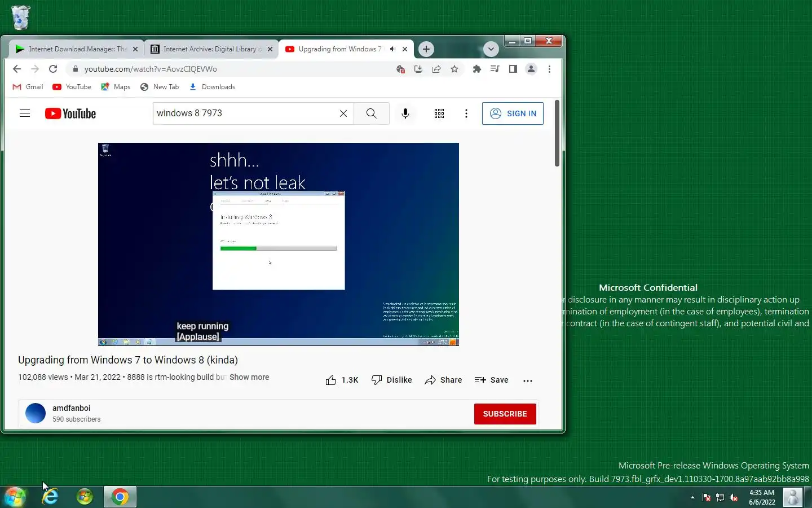Toggle the Chrome side panel
This screenshot has width=812, height=508.
(x=513, y=69)
